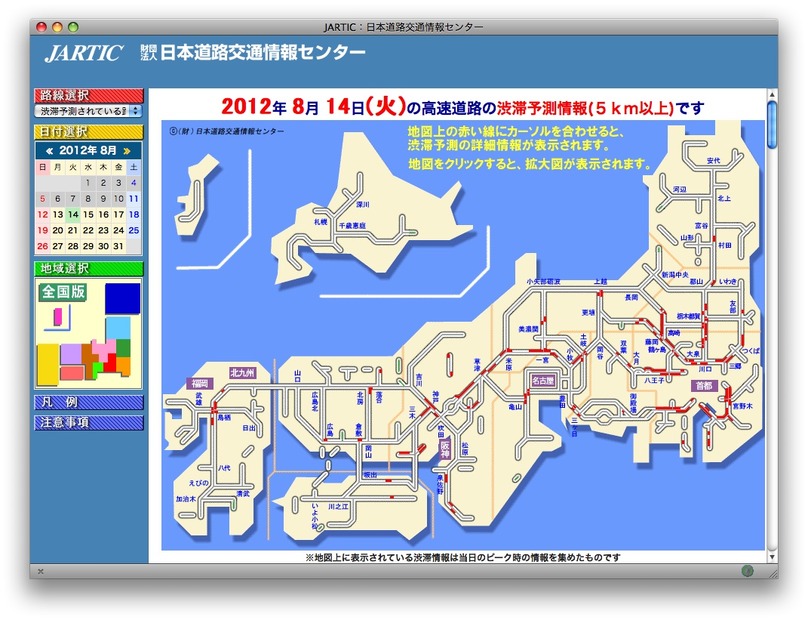The image size is (808, 620).
Task: Click the つくば label on map
Action: [750, 351]
